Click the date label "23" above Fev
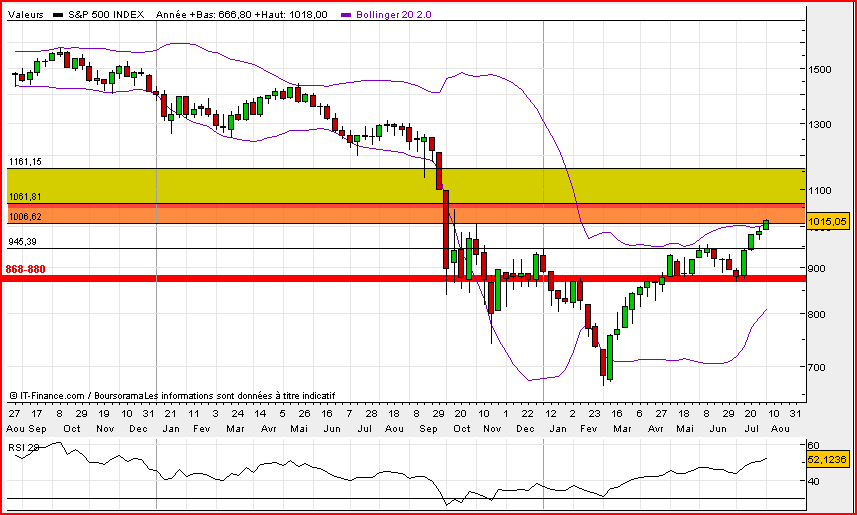Viewport: 857px width, 515px height. [595, 413]
